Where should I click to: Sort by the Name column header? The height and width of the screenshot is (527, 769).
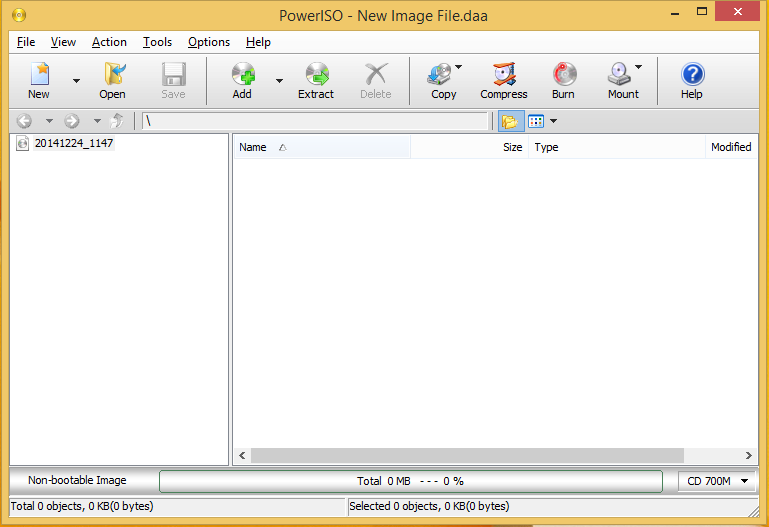[322, 147]
